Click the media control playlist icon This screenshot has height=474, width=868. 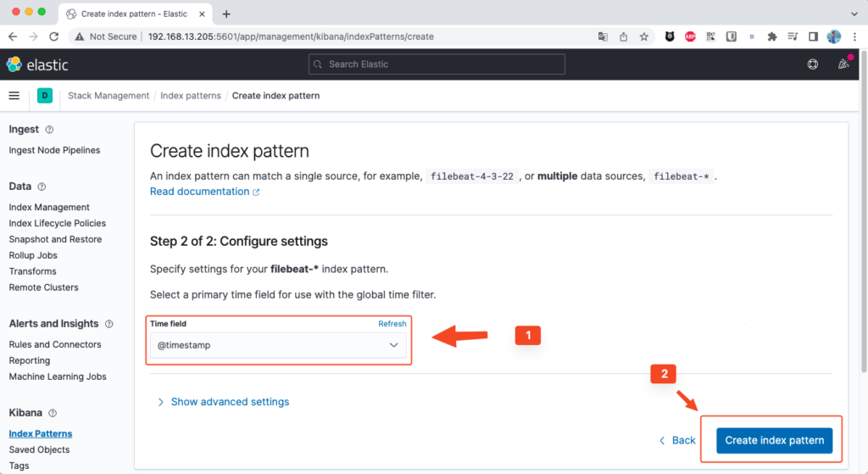click(x=793, y=36)
